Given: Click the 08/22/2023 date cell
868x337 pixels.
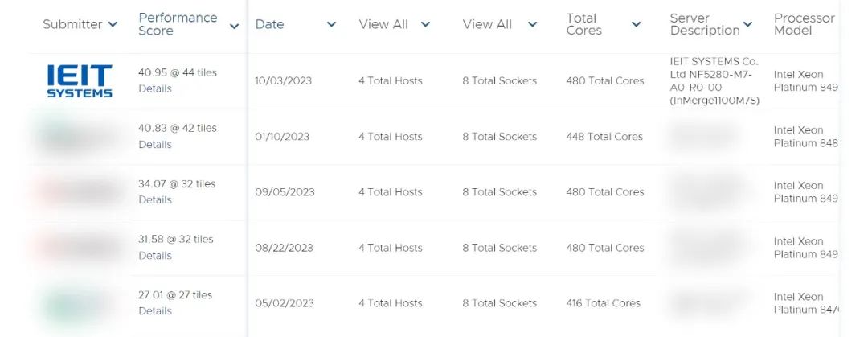Looking at the screenshot, I should point(284,248).
